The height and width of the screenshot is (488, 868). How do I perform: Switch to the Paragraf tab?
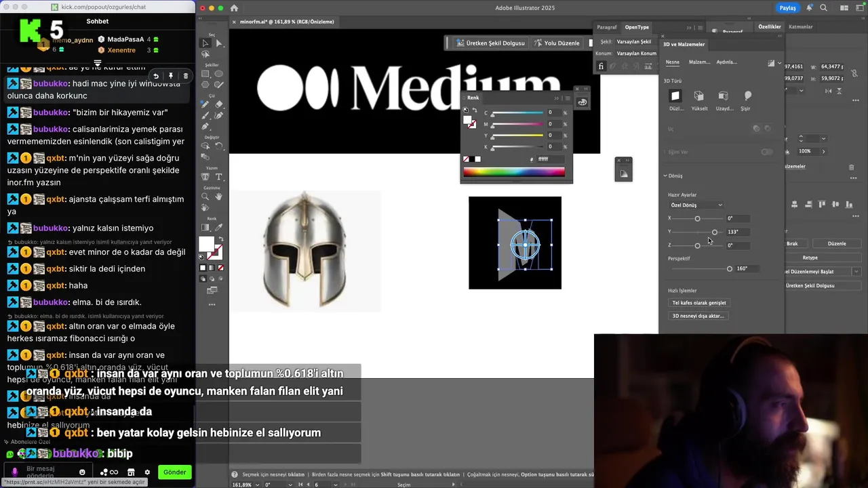click(x=607, y=27)
